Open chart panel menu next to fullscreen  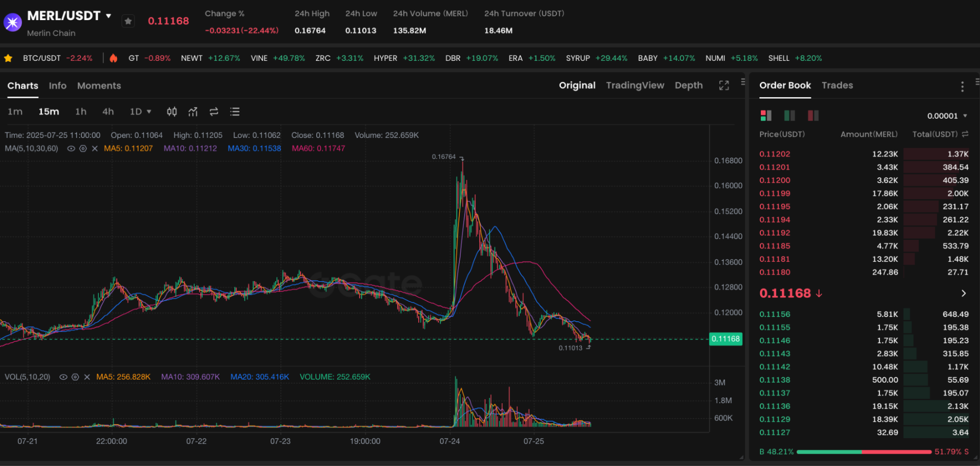(x=743, y=82)
